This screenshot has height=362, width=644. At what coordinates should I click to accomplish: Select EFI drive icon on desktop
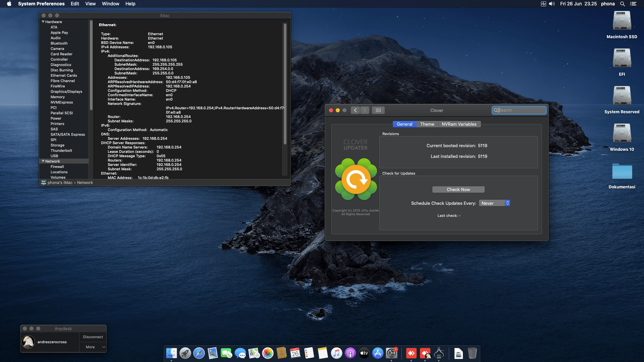point(622,58)
